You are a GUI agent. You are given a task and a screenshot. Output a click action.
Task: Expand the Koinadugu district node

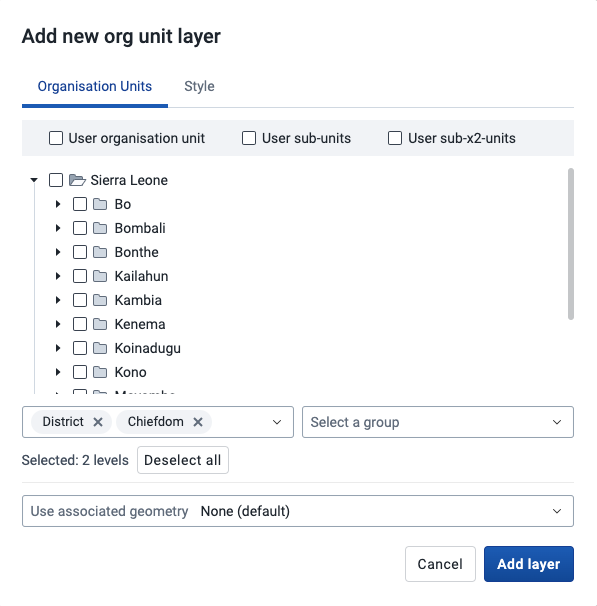58,348
